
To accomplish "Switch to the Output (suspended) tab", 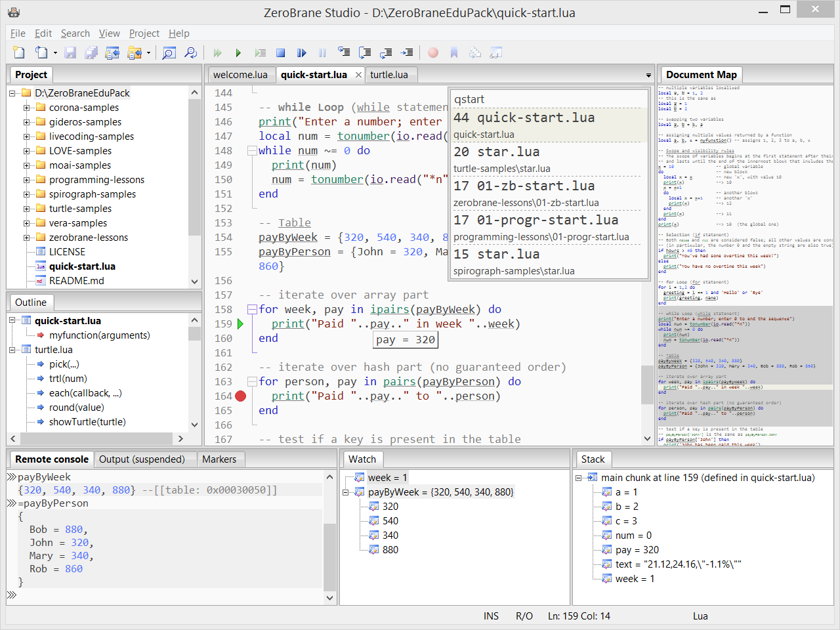I will (x=142, y=459).
